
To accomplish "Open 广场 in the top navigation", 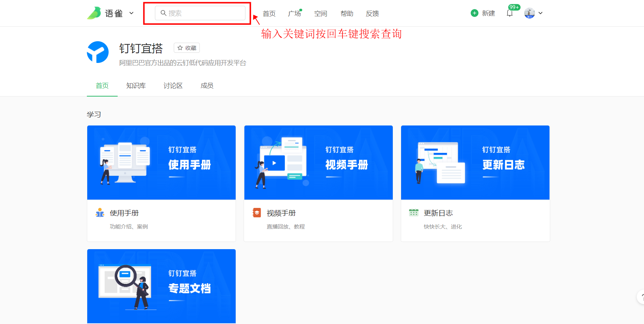I will pos(295,13).
